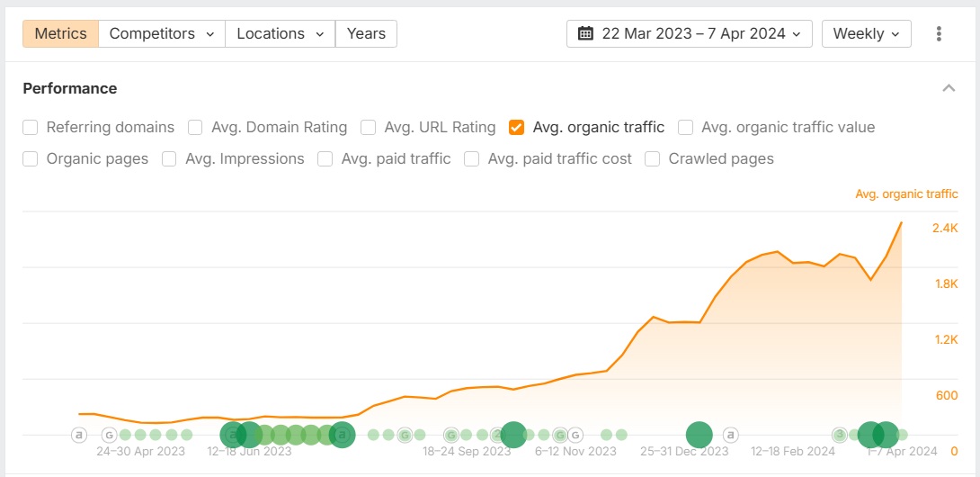Click the '3' numbered marker near April 2024
The width and height of the screenshot is (980, 477).
pos(840,434)
